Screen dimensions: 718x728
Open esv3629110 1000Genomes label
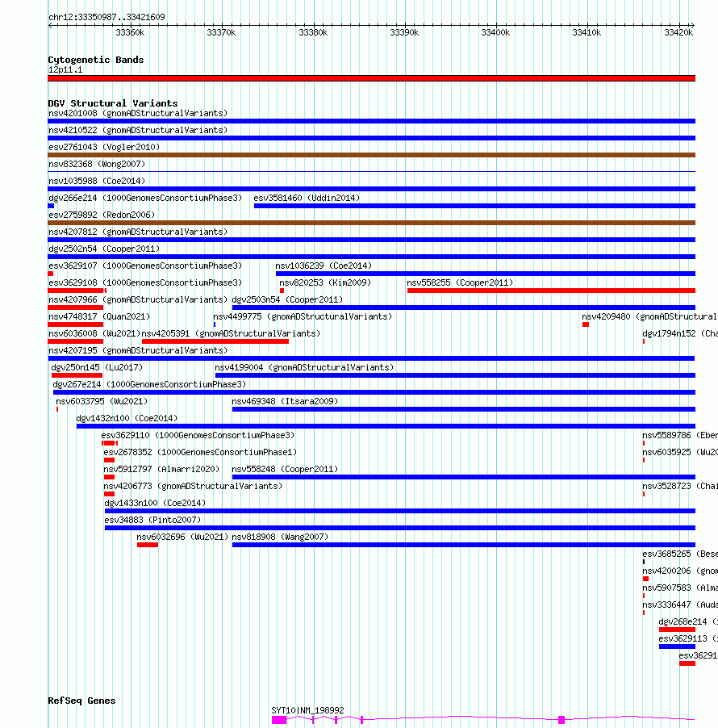tap(198, 435)
